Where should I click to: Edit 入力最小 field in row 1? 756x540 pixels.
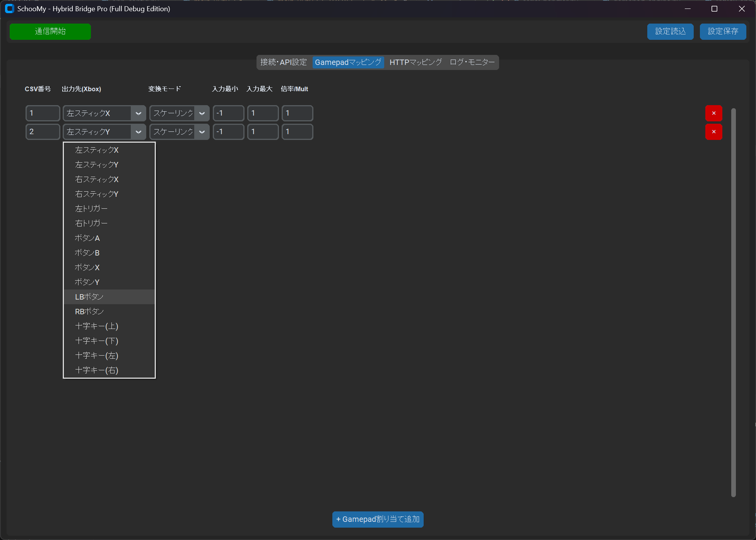click(x=229, y=113)
